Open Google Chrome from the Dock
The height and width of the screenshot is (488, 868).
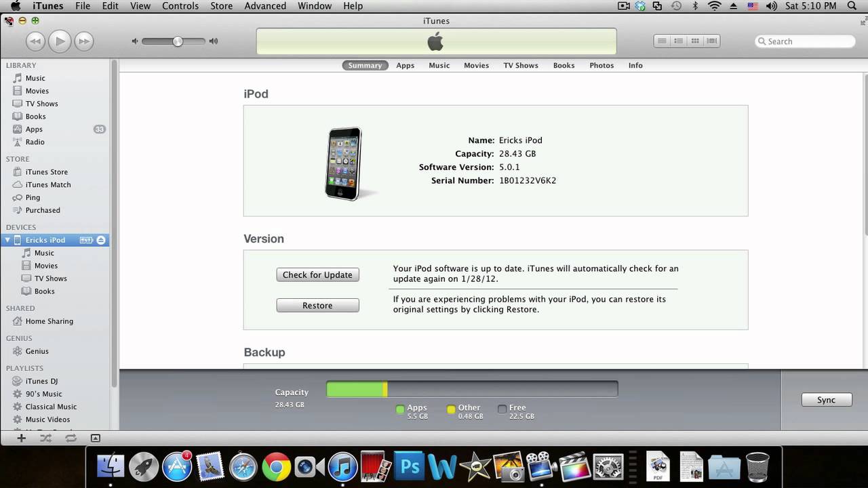pos(276,467)
